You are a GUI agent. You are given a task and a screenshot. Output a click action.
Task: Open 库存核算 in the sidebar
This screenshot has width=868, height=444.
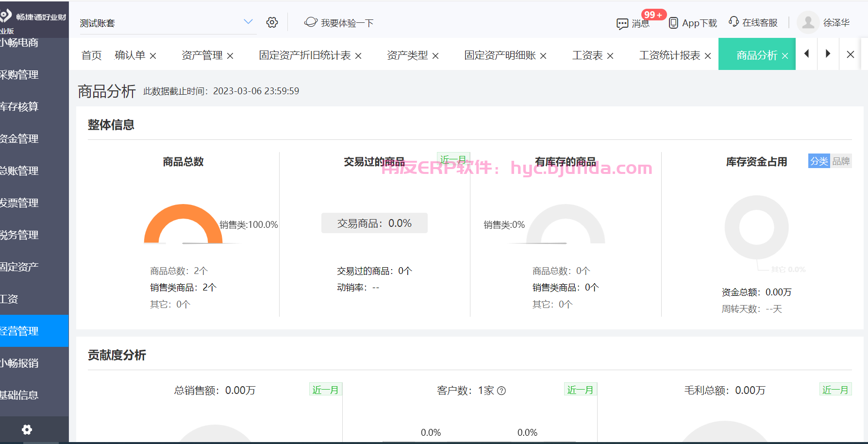34,106
